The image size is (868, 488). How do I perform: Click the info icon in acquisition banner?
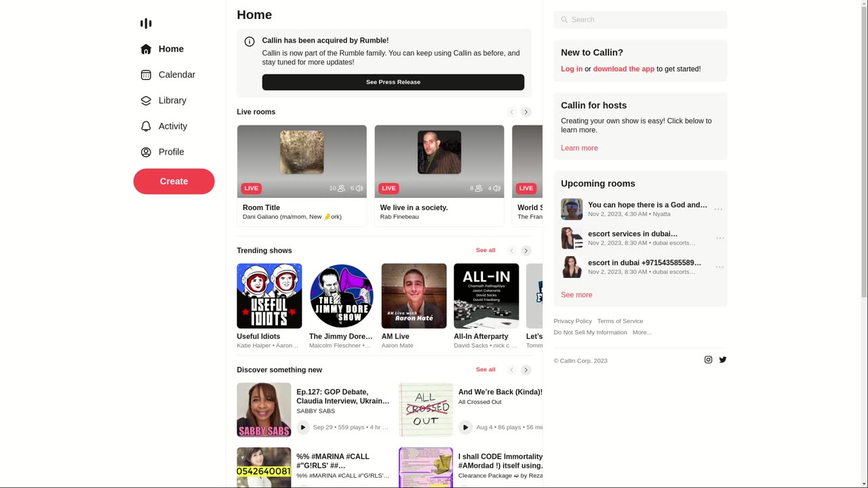250,41
